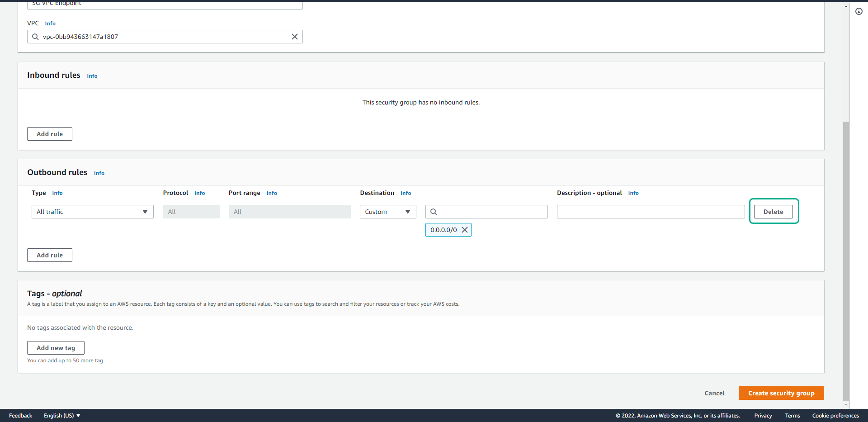Expand the Custom destination dropdown
The width and height of the screenshot is (868, 422).
point(387,212)
